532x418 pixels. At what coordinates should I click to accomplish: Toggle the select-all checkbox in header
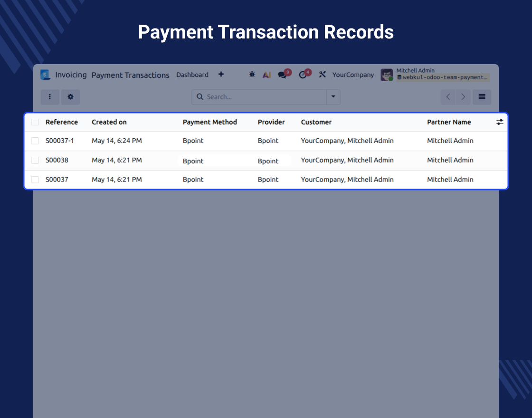point(35,122)
